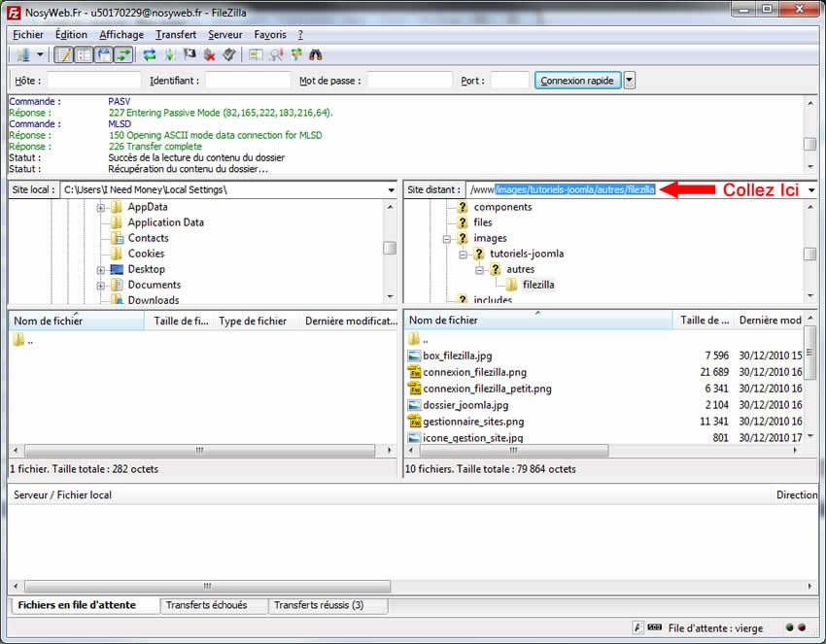The image size is (826, 644).
Task: Click the Mot de passe field
Action: click(409, 80)
